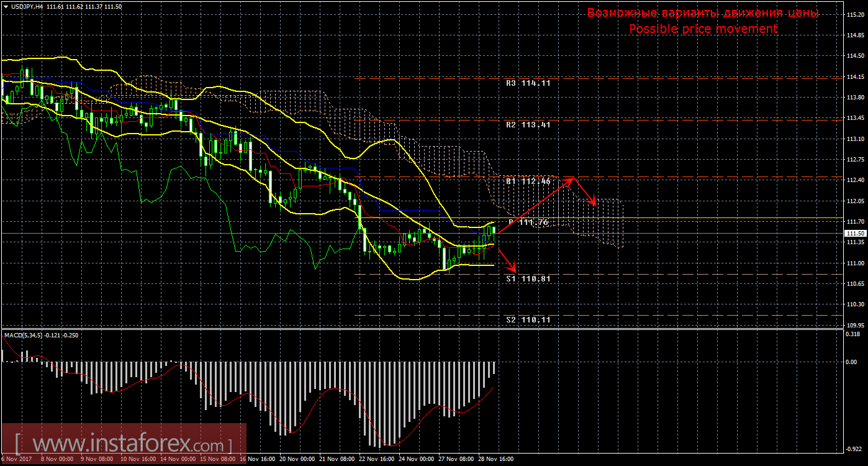Click the red down arrowhead pointing to S1
Viewport: 868px width, 466px height.
[513, 268]
